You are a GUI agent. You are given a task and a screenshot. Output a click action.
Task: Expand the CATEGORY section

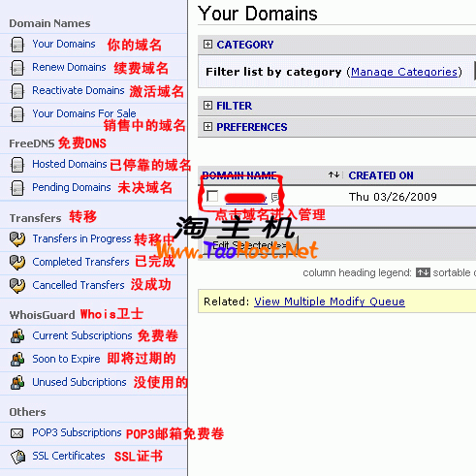[x=207, y=45]
